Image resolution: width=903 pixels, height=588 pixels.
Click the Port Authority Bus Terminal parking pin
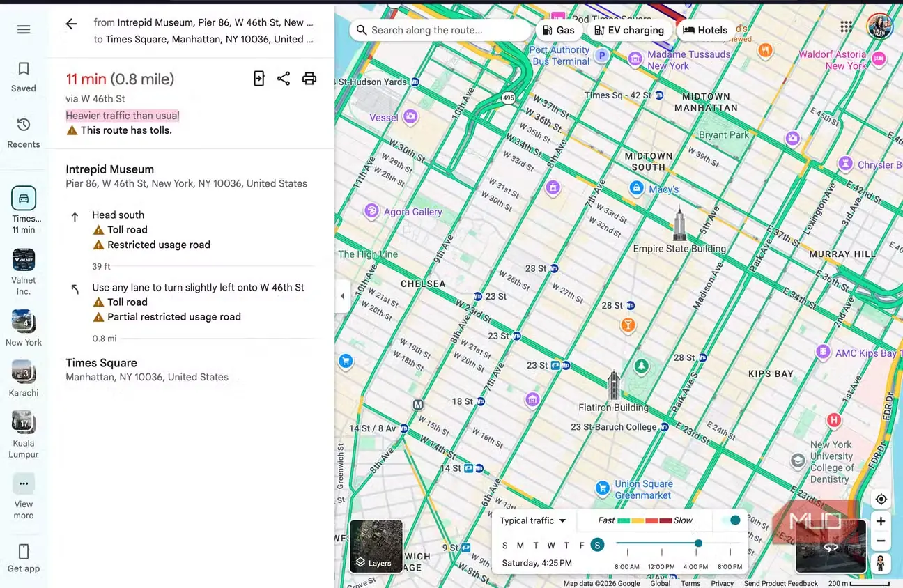coord(601,55)
